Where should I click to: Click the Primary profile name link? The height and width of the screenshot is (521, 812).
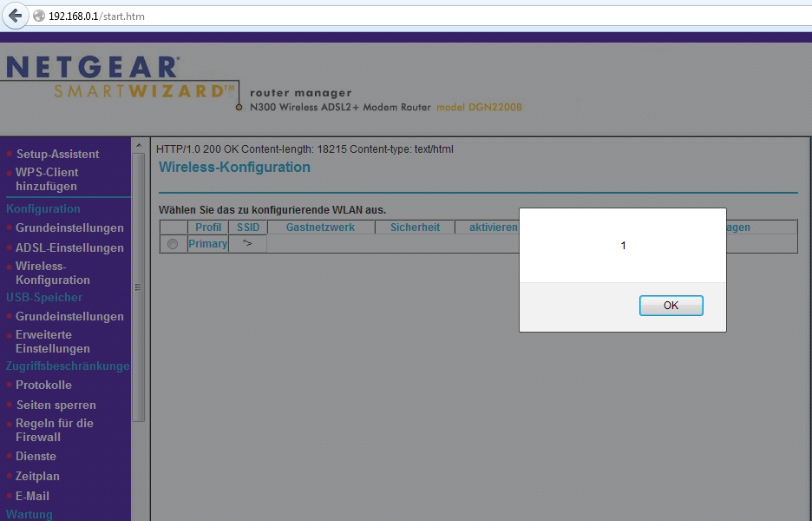click(x=207, y=244)
